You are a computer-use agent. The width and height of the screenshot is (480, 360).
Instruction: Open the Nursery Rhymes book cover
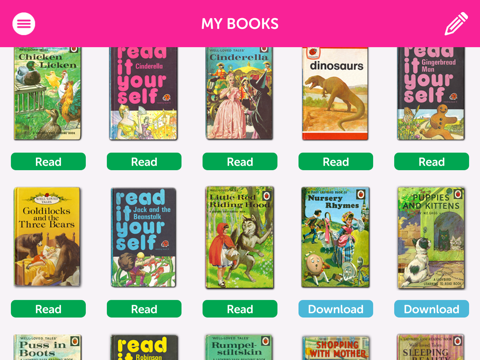[335, 237]
